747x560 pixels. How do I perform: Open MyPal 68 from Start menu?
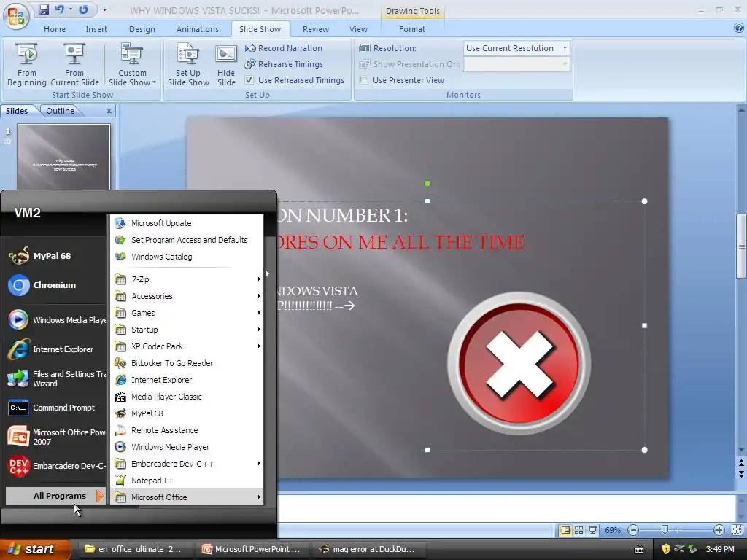pyautogui.click(x=54, y=256)
